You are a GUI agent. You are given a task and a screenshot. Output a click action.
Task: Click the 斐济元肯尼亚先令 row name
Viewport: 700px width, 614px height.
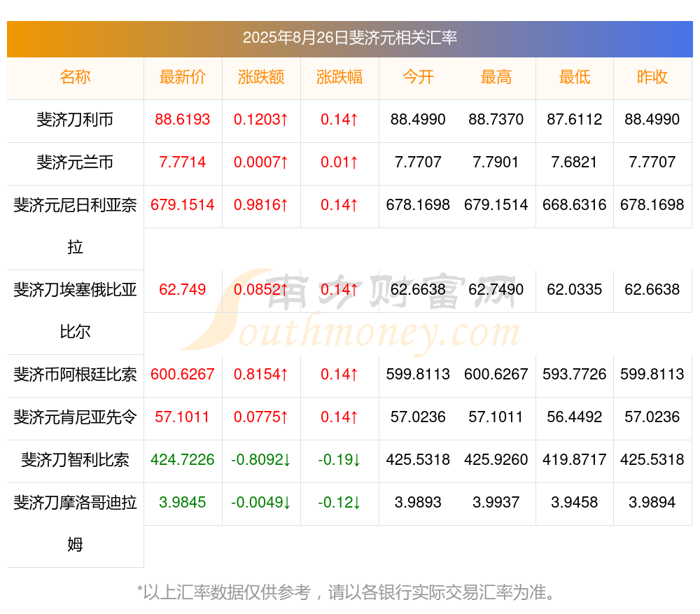[x=75, y=417]
